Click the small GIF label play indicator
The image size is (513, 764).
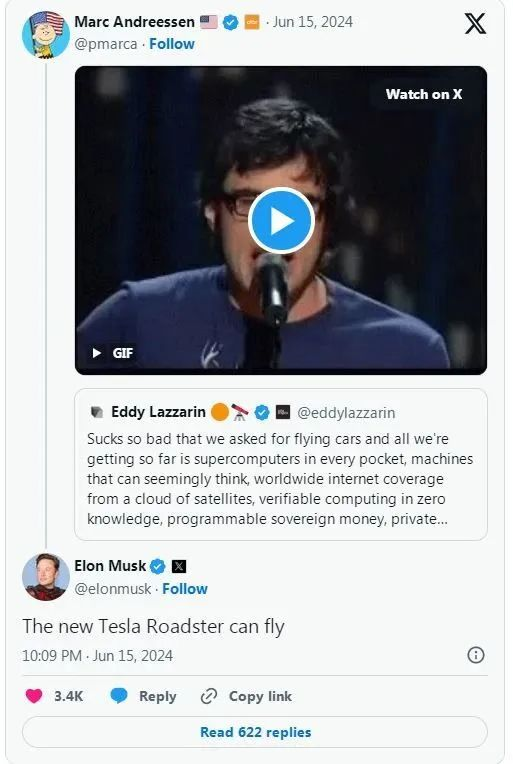pos(113,352)
